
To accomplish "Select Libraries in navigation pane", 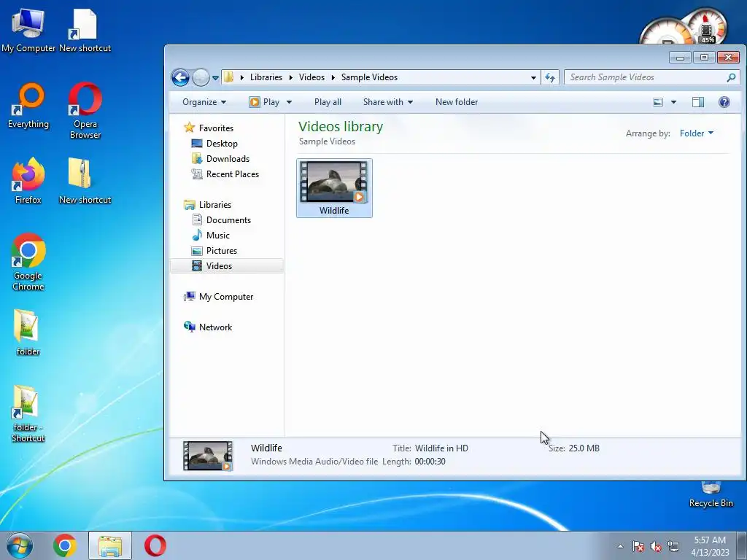I will coord(215,205).
